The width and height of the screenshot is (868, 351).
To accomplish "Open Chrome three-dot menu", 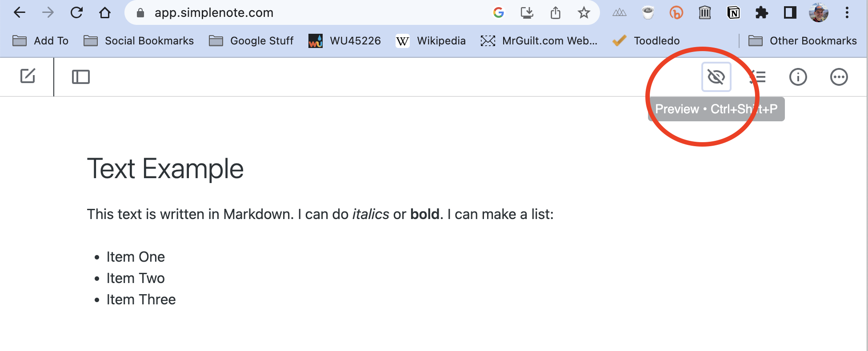I will pyautogui.click(x=847, y=13).
